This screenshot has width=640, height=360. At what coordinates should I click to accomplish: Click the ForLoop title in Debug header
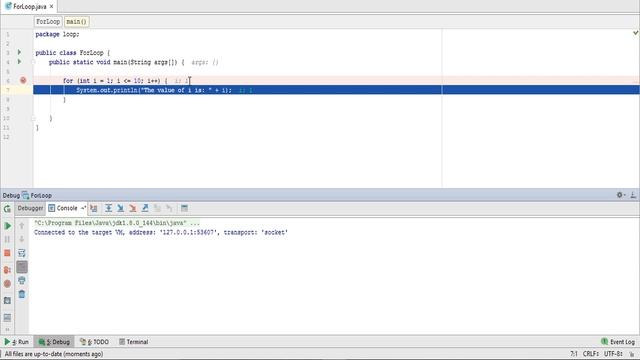point(41,195)
